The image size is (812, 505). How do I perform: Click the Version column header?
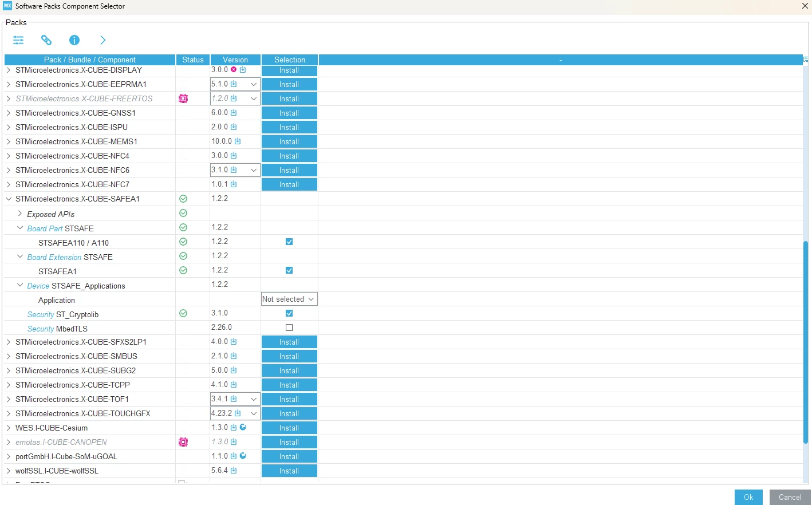[x=235, y=60]
